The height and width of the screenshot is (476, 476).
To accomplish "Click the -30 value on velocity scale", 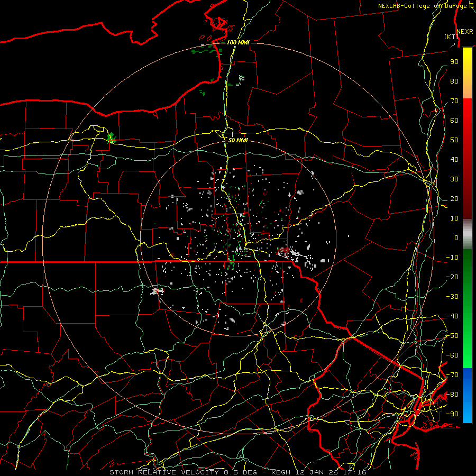I will click(x=452, y=297).
